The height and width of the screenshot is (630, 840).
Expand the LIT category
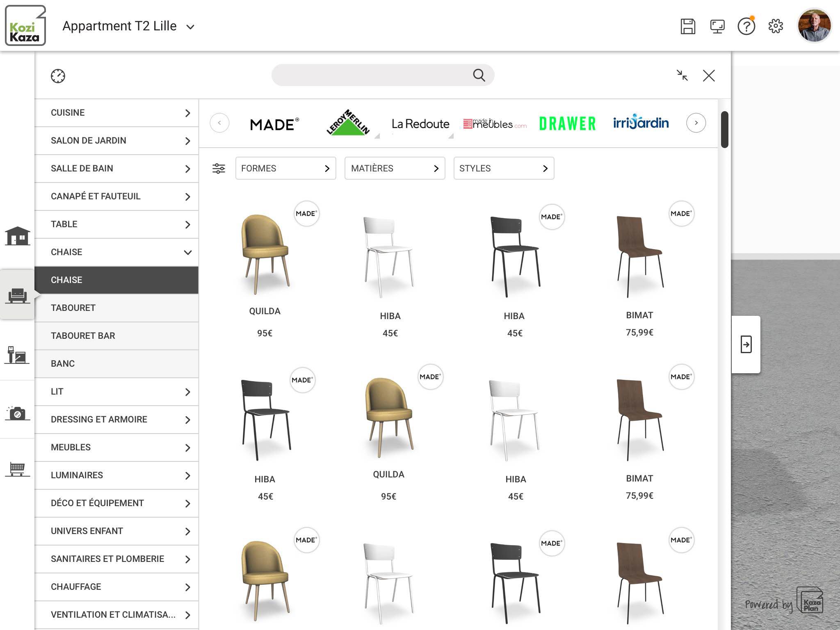[x=116, y=392]
